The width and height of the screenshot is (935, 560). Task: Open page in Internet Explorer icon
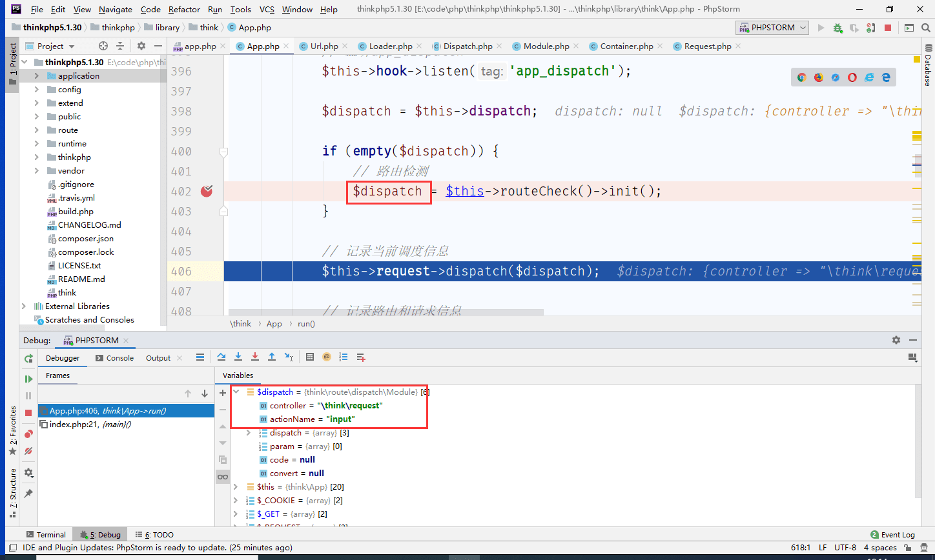(x=869, y=77)
